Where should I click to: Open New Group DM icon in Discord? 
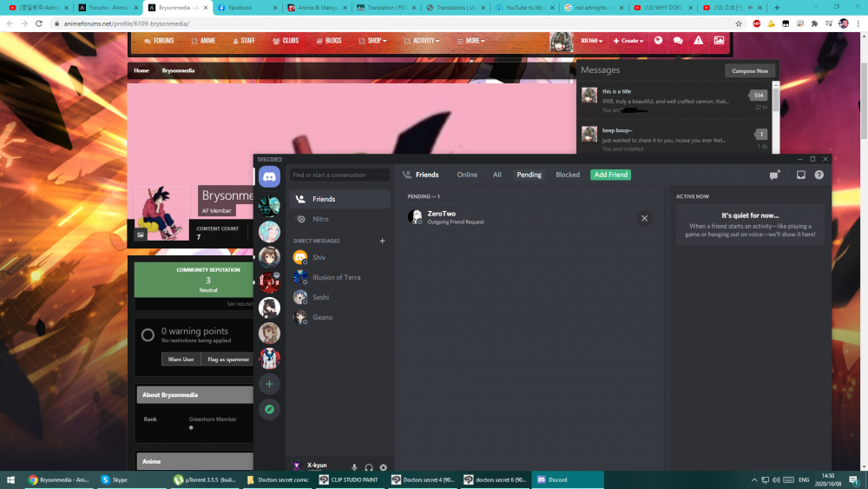tap(774, 175)
